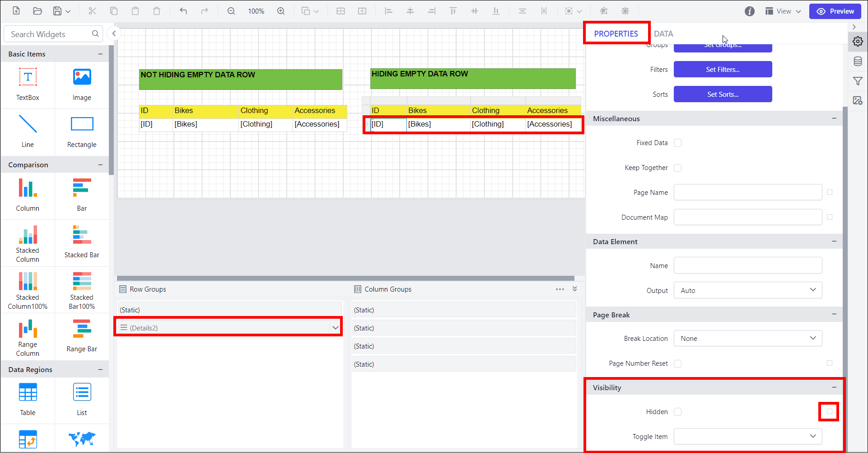Open the filter panel funnel icon
Viewport: 868px width, 453px height.
858,81
